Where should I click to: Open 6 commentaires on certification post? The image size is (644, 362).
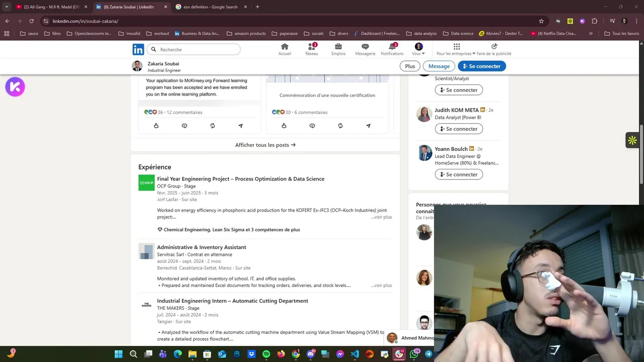click(311, 112)
